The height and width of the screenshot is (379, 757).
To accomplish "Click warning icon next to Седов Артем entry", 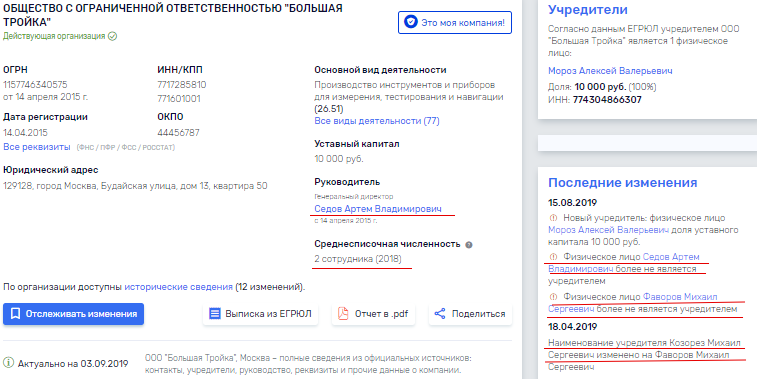I will coord(553,257).
